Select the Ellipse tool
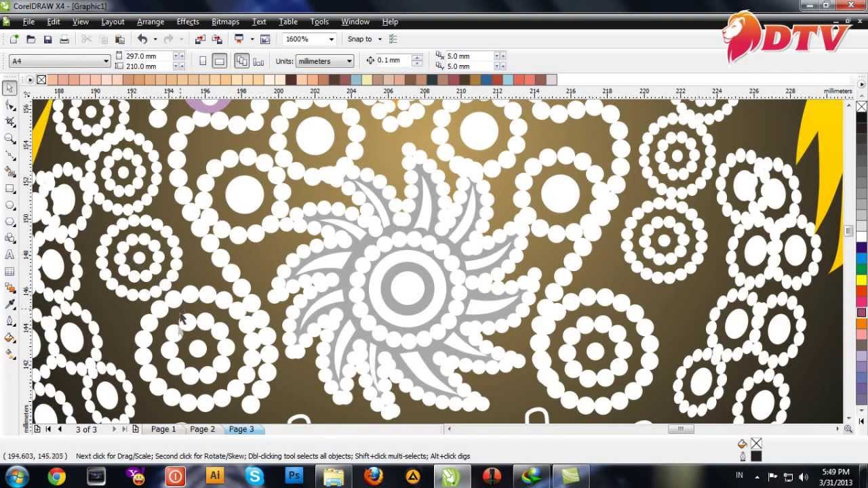Viewport: 868px width, 488px height. click(x=9, y=205)
